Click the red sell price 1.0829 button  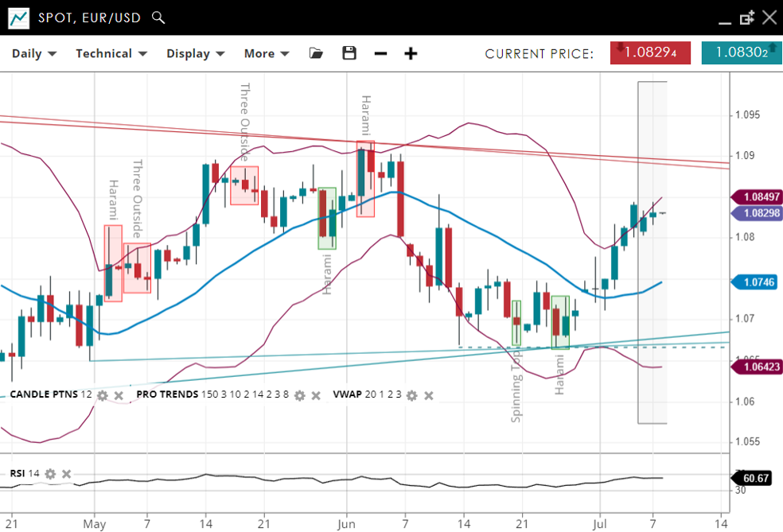(x=650, y=52)
